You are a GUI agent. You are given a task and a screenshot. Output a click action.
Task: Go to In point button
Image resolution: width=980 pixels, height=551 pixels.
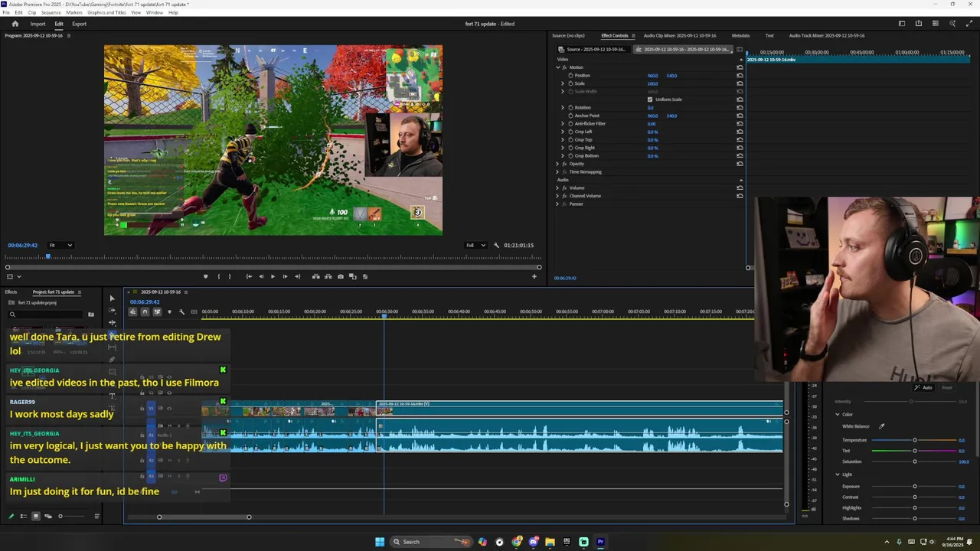[249, 276]
